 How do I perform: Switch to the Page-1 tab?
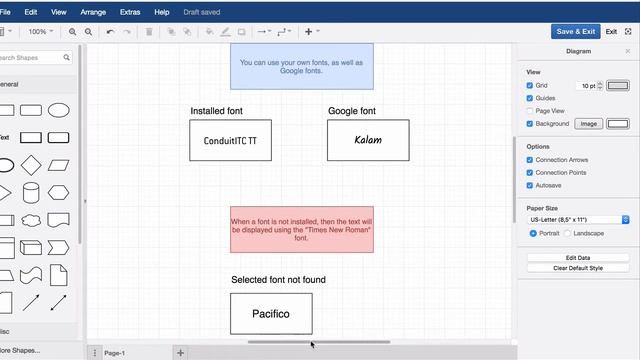click(x=114, y=353)
